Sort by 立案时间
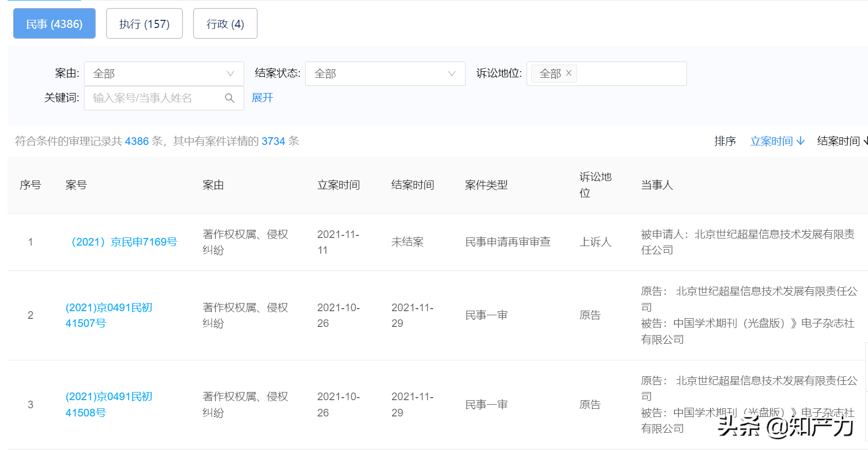 coord(777,141)
